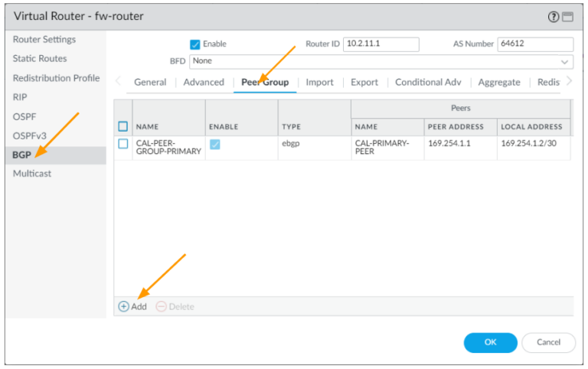
Task: Open Multicast in sidebar
Action: (x=32, y=174)
